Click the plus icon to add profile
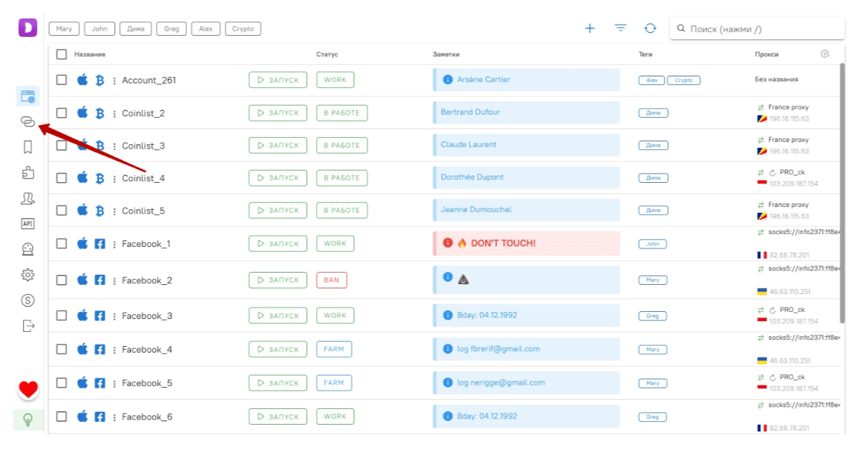868x449 pixels. pyautogui.click(x=590, y=29)
